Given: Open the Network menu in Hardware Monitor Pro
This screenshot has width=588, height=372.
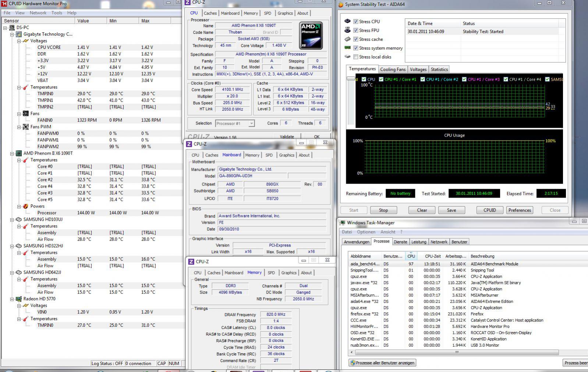Looking at the screenshot, I should (x=38, y=13).
